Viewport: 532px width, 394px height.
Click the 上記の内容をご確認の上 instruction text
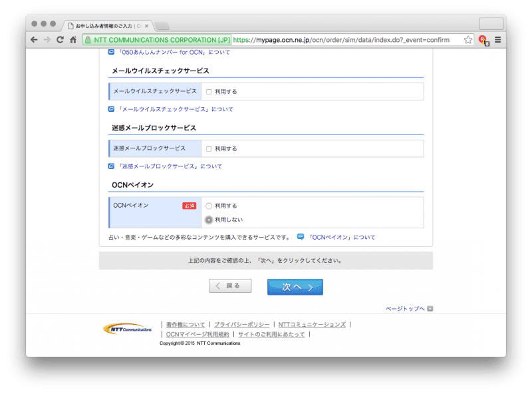coord(265,260)
